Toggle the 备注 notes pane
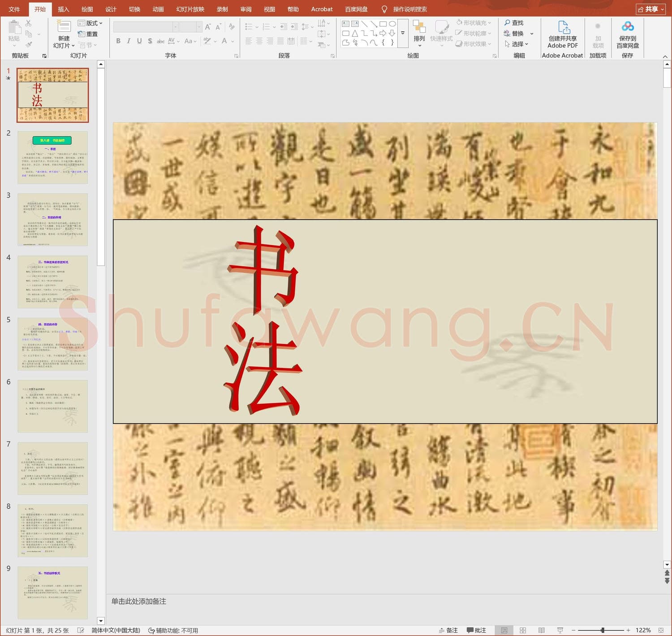 click(448, 630)
